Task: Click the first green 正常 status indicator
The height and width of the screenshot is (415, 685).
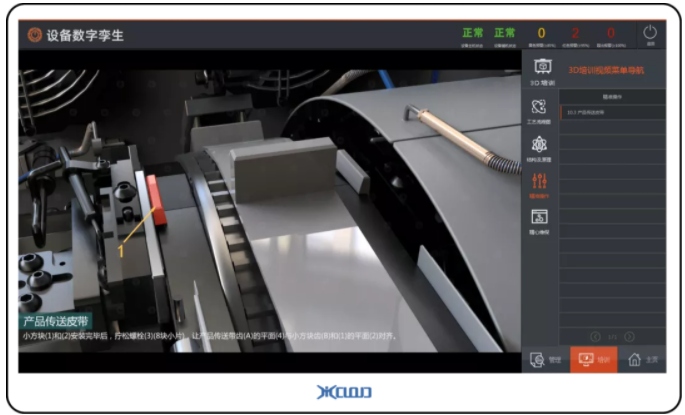Action: tap(472, 33)
